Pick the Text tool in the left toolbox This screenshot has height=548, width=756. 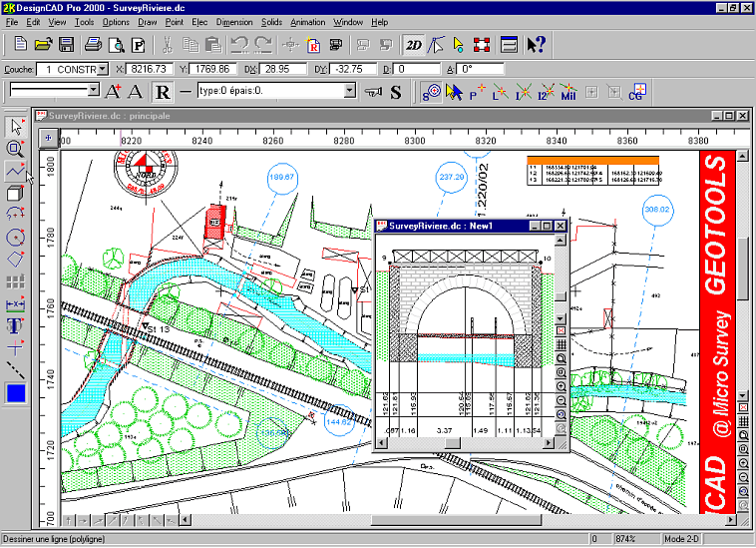pos(15,325)
